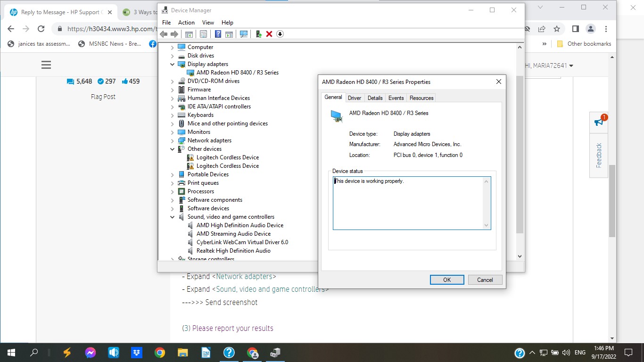644x362 pixels.
Task: Collapse the Display adapters tree node
Action: click(172, 64)
